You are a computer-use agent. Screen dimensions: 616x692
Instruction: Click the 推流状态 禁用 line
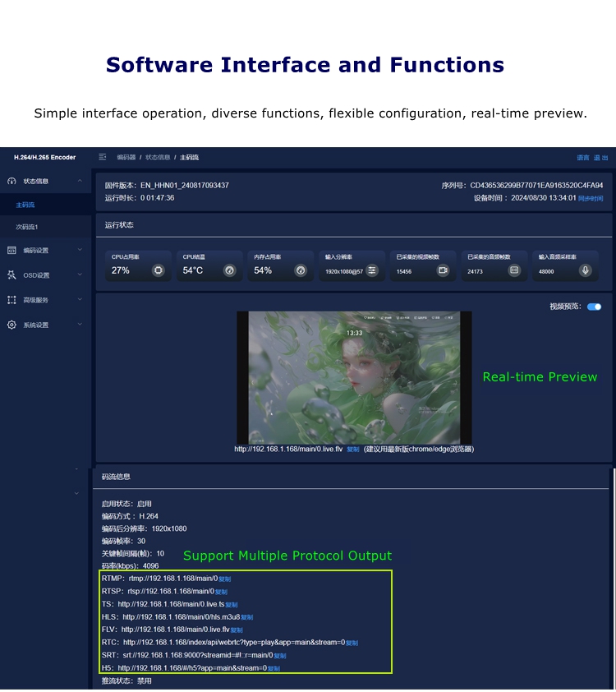coord(126,681)
